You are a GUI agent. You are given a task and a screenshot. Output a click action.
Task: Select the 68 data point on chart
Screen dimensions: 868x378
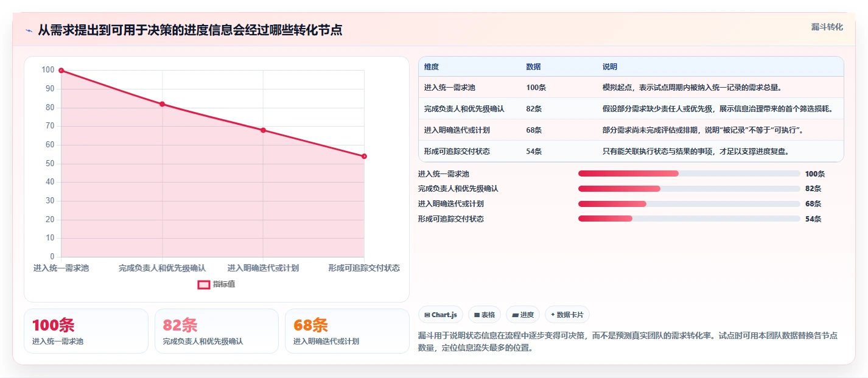pyautogui.click(x=263, y=130)
